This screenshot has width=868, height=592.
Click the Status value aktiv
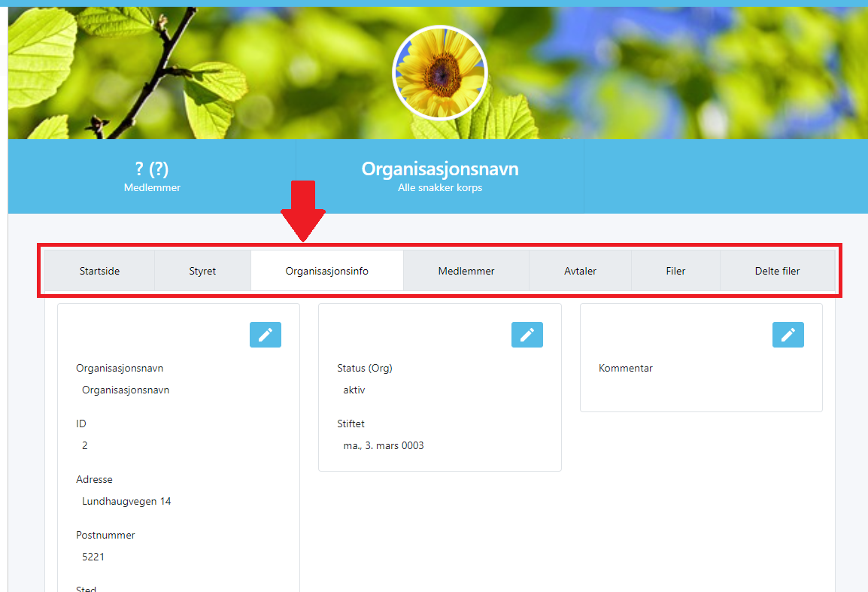(x=354, y=390)
